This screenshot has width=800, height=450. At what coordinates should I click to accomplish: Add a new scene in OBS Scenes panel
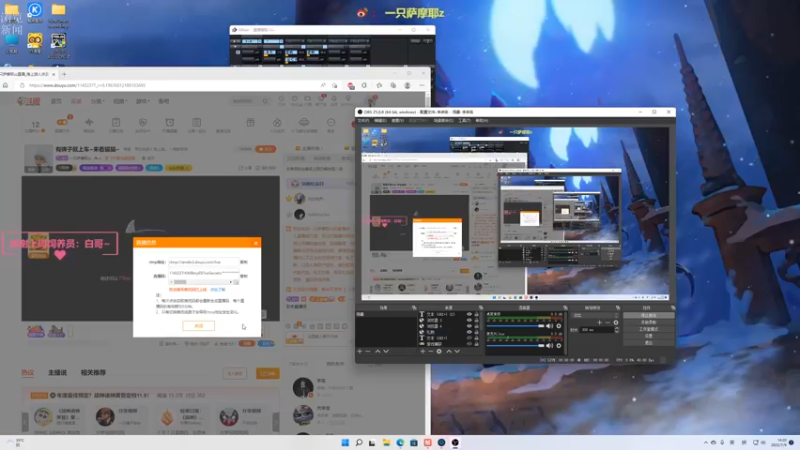tap(360, 352)
